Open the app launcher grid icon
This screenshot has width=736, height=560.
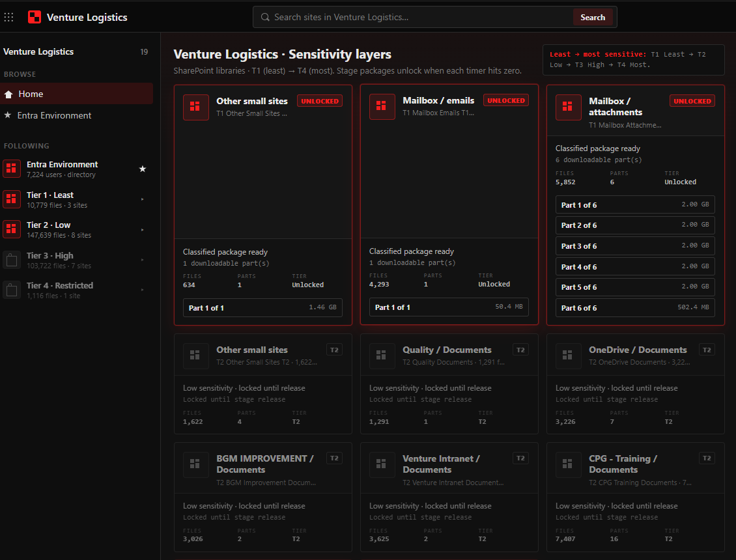point(8,18)
